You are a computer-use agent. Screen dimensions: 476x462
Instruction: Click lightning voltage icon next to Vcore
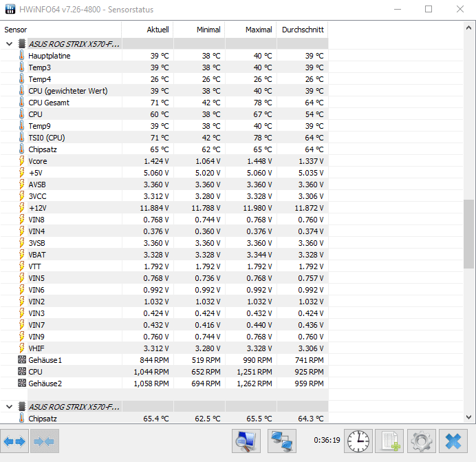[x=22, y=161]
